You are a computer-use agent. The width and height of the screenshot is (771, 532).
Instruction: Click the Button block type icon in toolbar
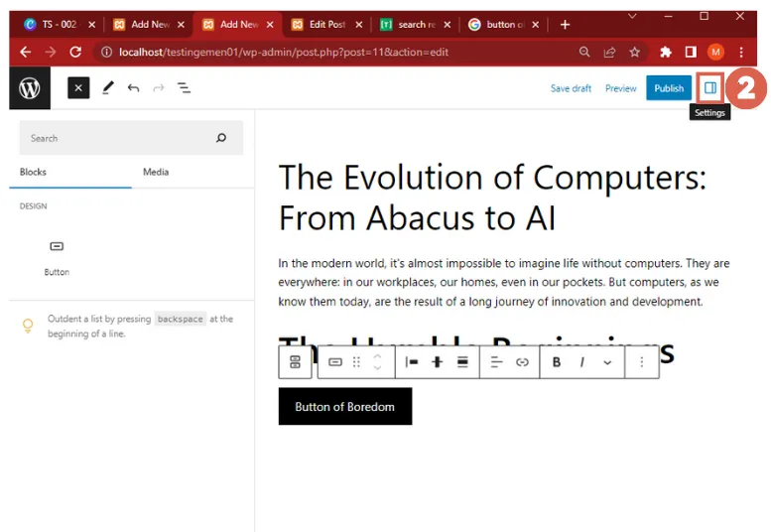coord(335,362)
